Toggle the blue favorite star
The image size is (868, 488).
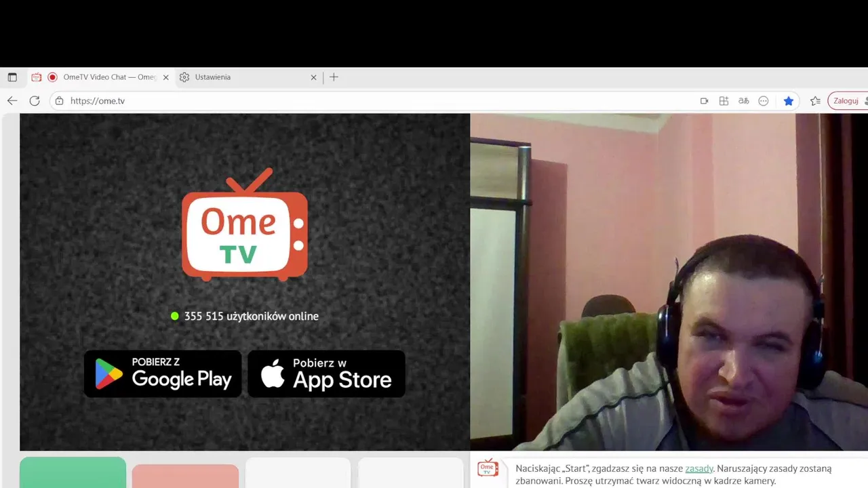click(x=788, y=101)
